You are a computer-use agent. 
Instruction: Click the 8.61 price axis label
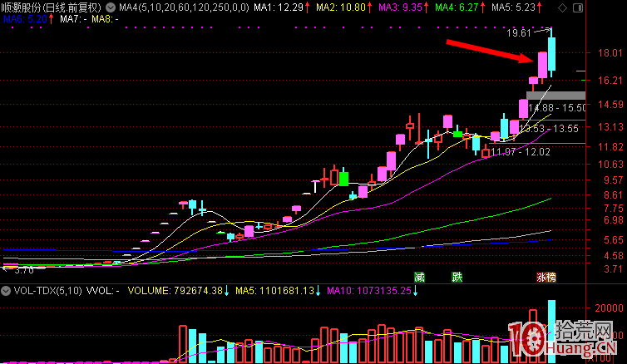[614, 195]
